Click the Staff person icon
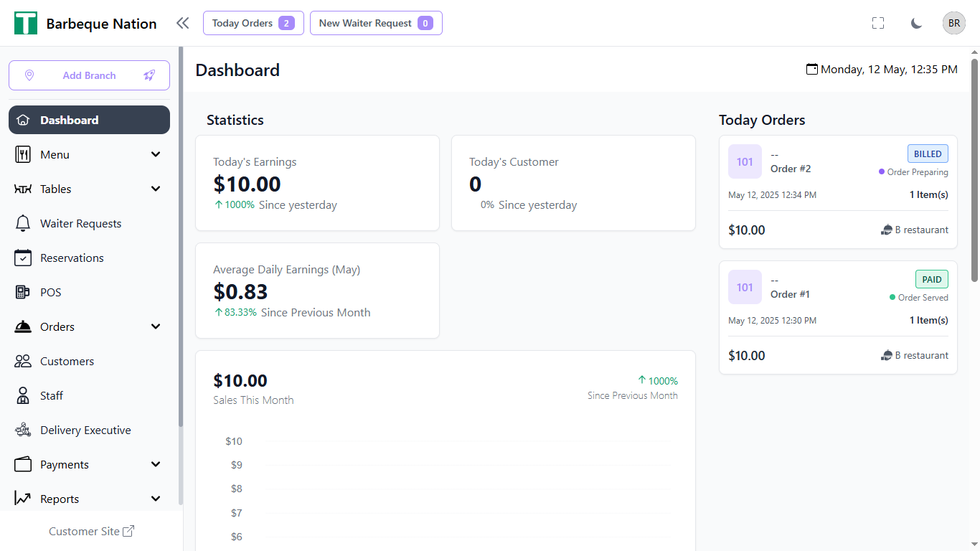 point(23,395)
